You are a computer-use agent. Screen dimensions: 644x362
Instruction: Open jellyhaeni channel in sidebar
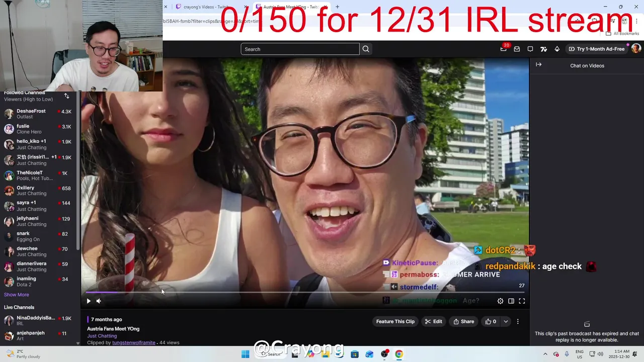pyautogui.click(x=39, y=221)
